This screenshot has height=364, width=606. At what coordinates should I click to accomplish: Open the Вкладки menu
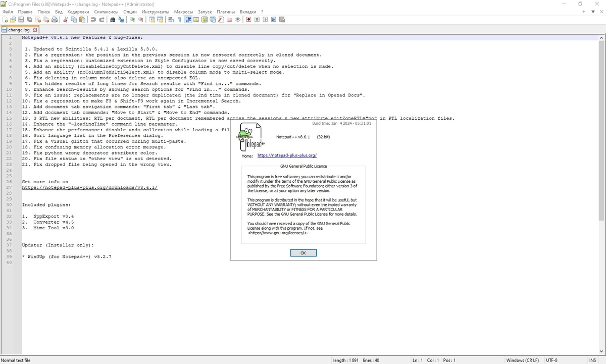(247, 11)
